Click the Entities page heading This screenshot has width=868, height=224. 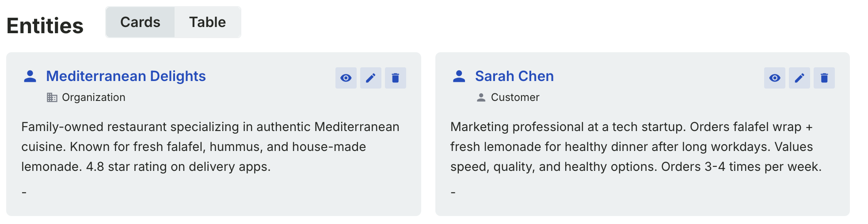[45, 26]
